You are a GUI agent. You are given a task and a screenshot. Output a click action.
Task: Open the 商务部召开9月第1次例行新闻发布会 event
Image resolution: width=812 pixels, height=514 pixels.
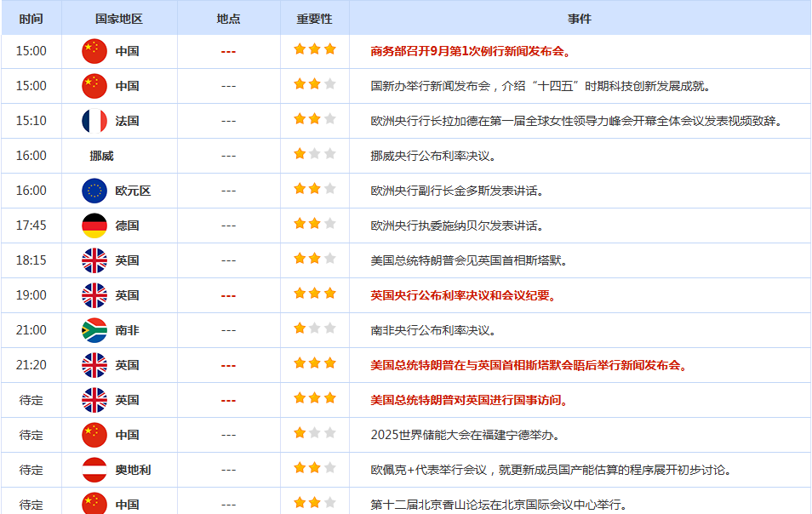click(x=471, y=51)
